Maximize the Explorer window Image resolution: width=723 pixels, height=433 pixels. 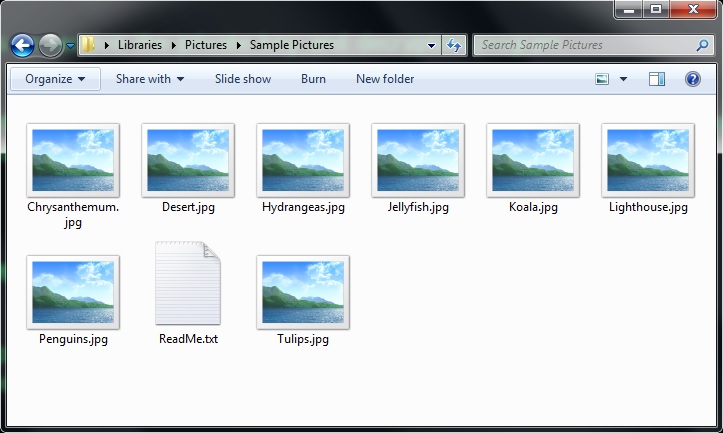click(656, 9)
